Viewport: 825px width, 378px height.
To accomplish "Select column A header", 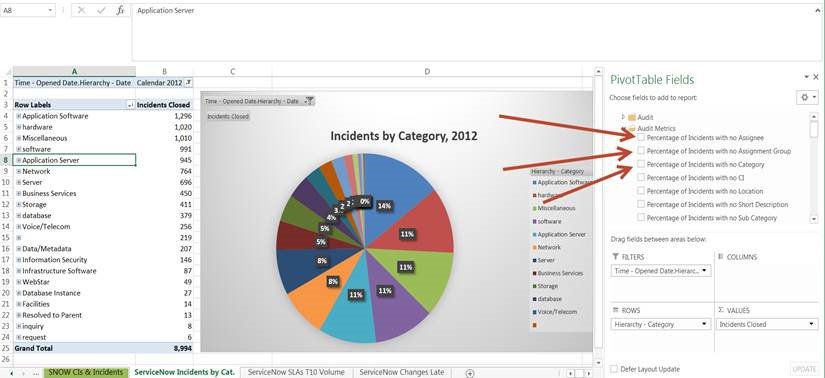I will 74,72.
